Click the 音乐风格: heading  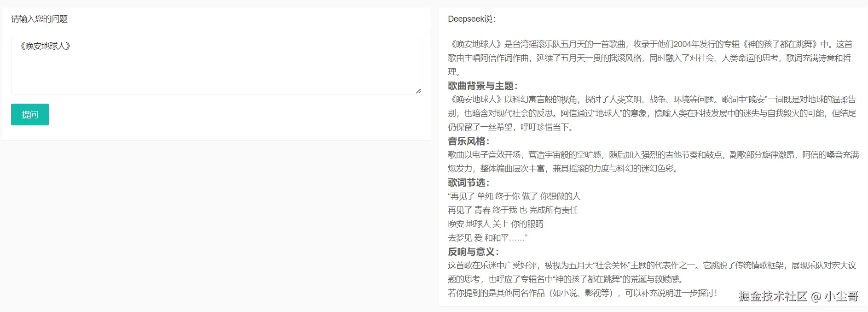coord(469,141)
